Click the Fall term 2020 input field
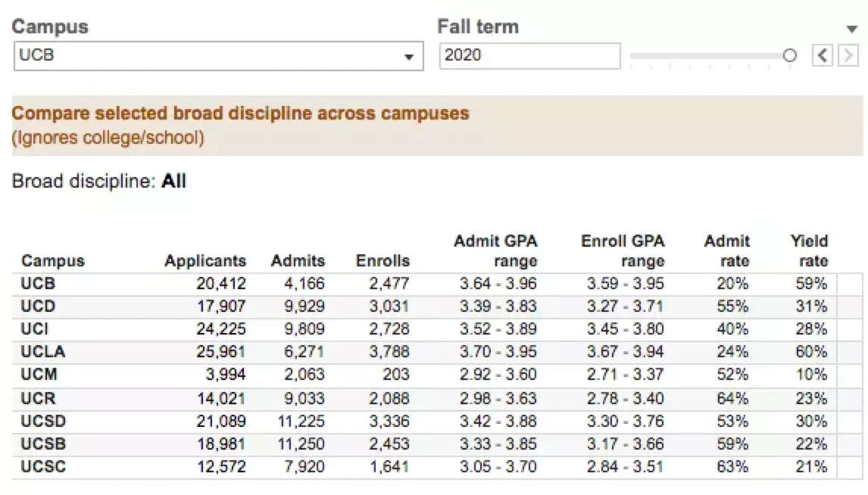 pos(529,55)
